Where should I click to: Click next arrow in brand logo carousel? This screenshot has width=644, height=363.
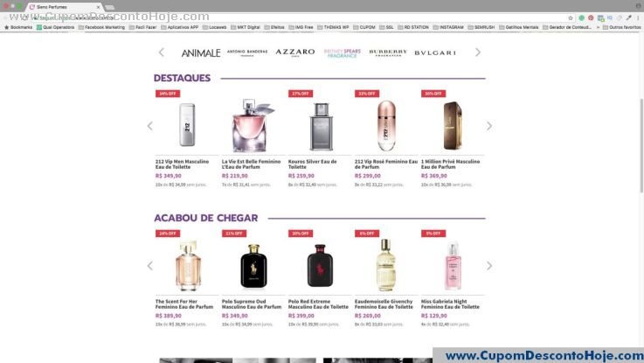478,52
